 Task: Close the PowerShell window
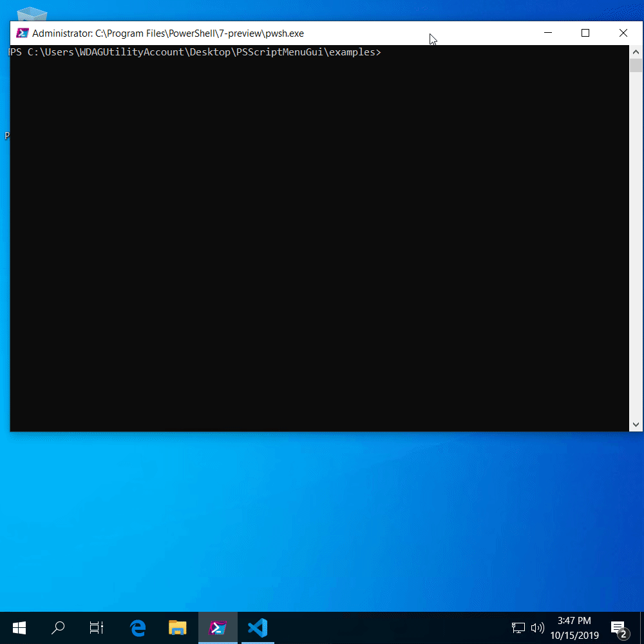(623, 33)
